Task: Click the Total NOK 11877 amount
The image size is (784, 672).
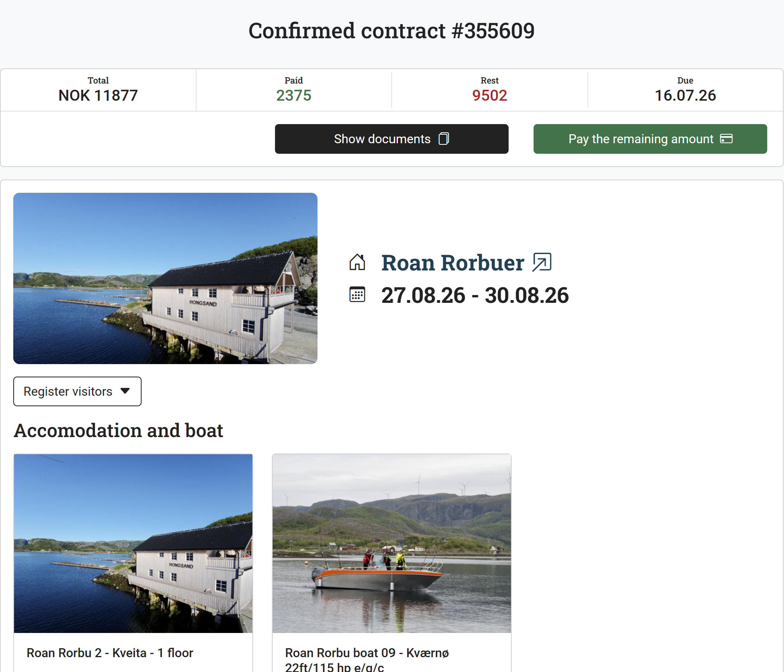Action: (x=98, y=96)
